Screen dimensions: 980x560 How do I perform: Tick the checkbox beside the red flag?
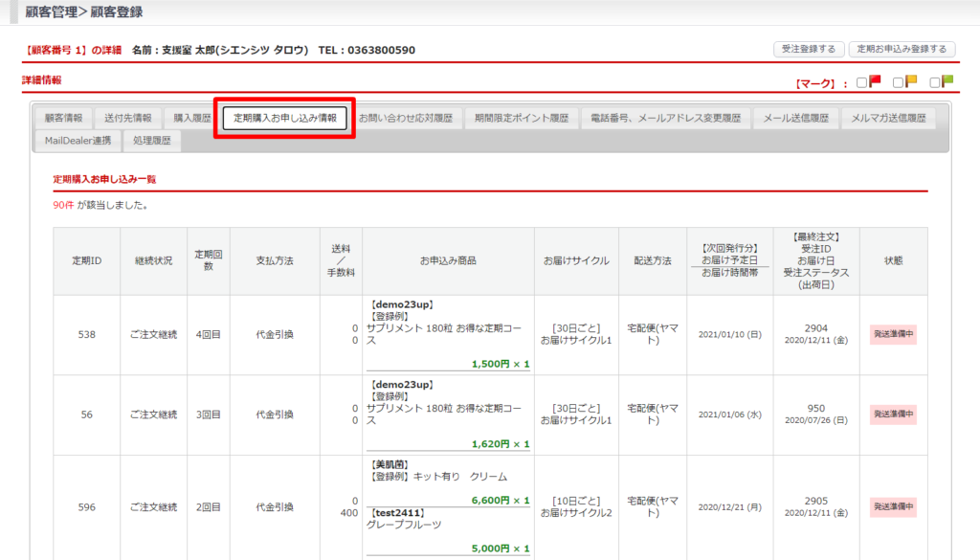click(x=862, y=82)
